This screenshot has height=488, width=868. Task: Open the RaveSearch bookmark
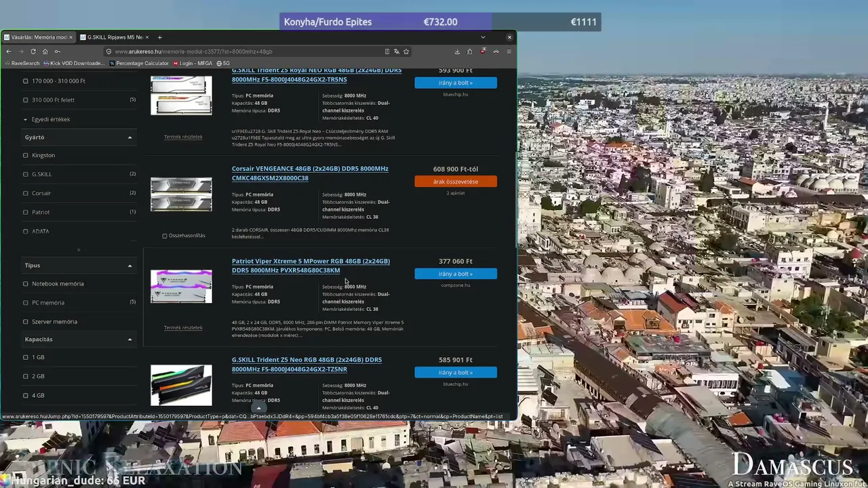(22, 63)
